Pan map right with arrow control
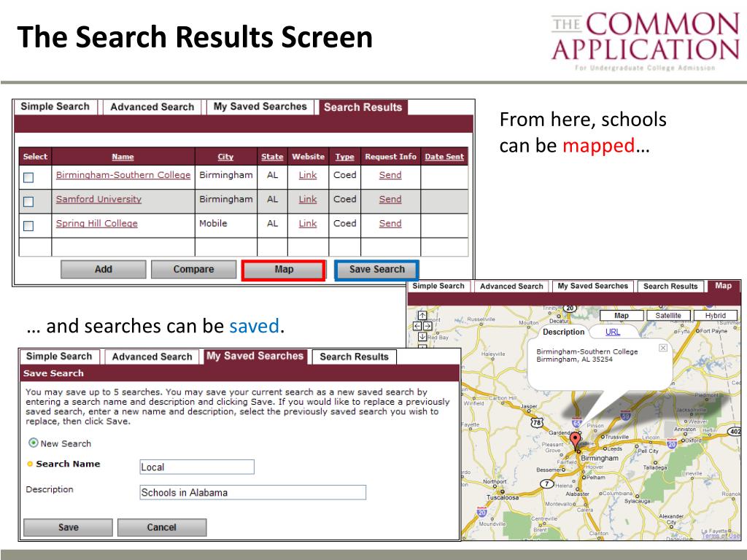The image size is (747, 560). coord(427,326)
